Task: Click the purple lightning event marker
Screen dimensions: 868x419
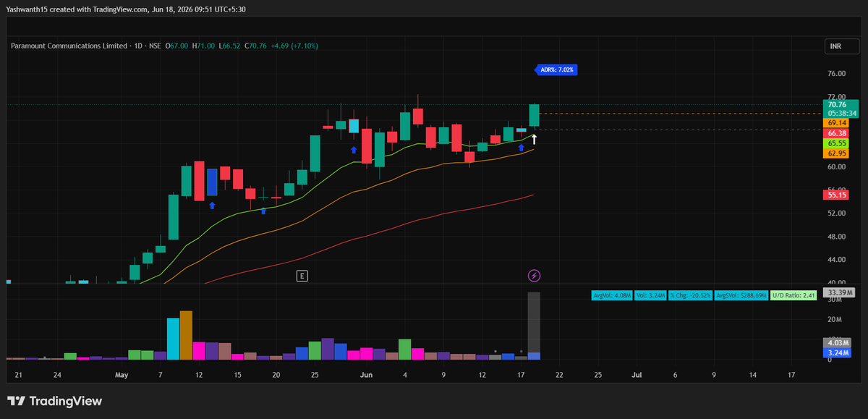Action: (x=534, y=276)
